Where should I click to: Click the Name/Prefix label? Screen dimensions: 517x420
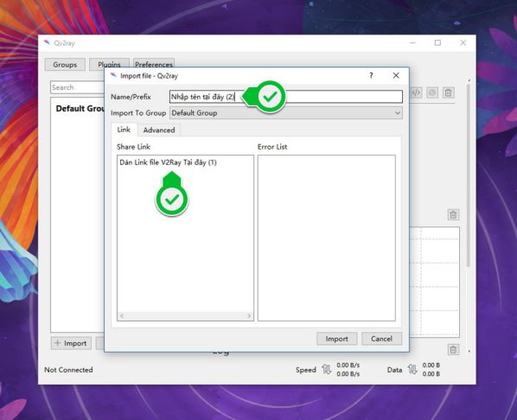[x=131, y=97]
